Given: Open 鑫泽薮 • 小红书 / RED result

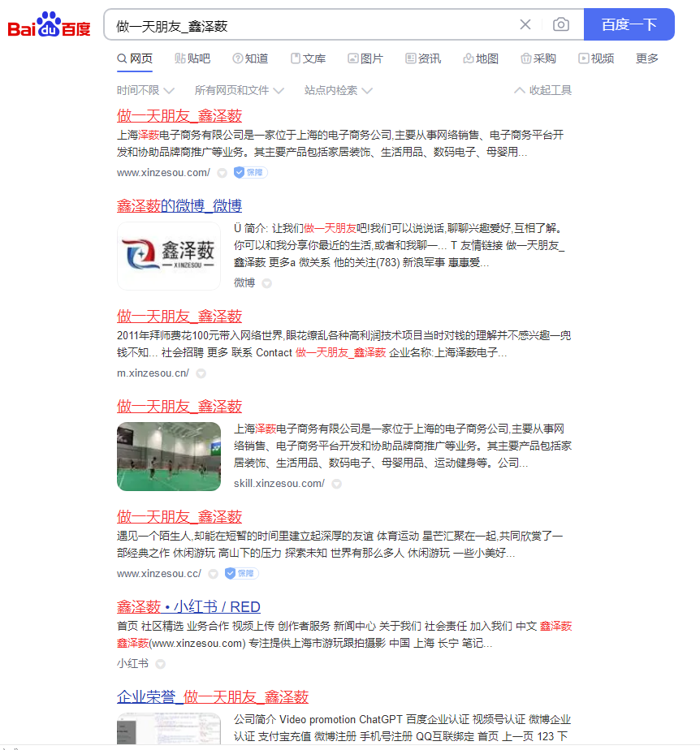Looking at the screenshot, I should pos(188,607).
